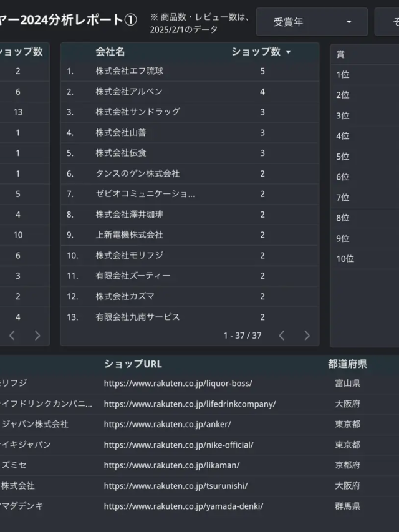
Task: Sort bottom table by ショップURL header
Action: point(133,364)
